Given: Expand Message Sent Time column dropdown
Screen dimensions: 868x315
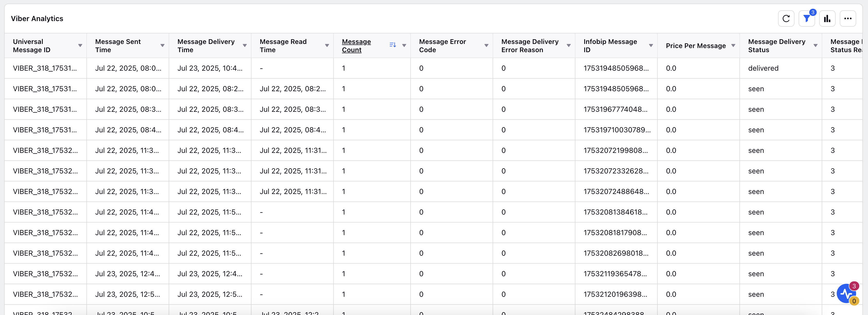Looking at the screenshot, I should point(162,45).
